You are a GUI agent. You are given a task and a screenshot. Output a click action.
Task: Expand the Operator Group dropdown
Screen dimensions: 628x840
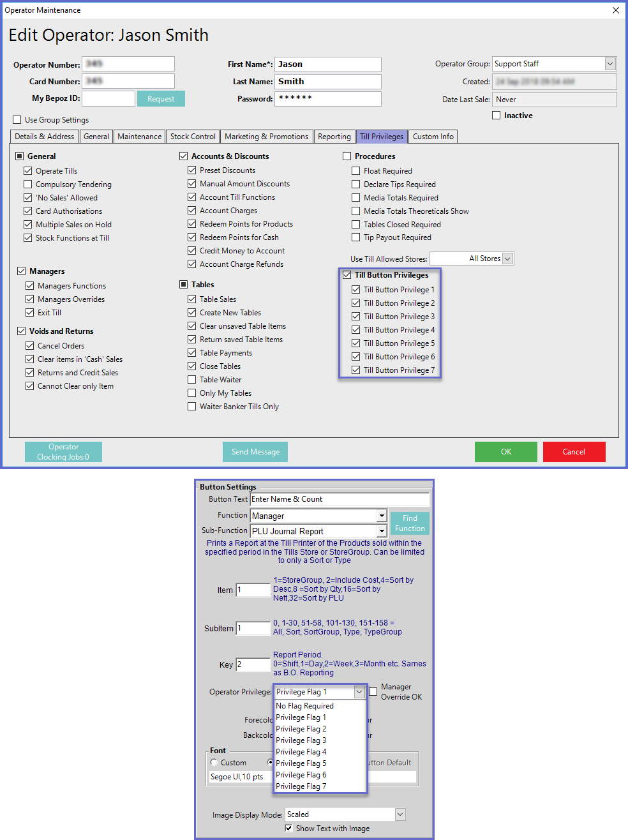click(610, 64)
